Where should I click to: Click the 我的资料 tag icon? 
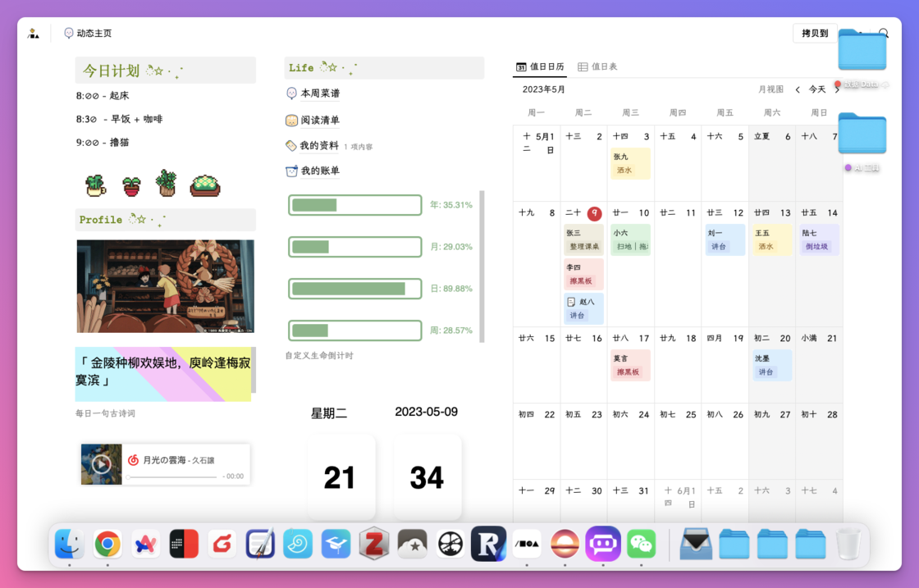coord(290,145)
